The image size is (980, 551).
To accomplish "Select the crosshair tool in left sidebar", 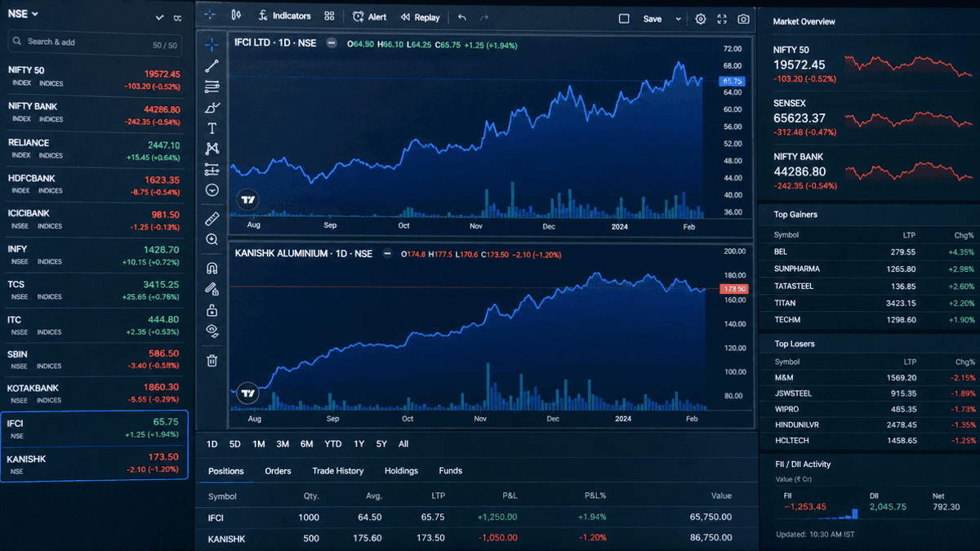I will [212, 45].
